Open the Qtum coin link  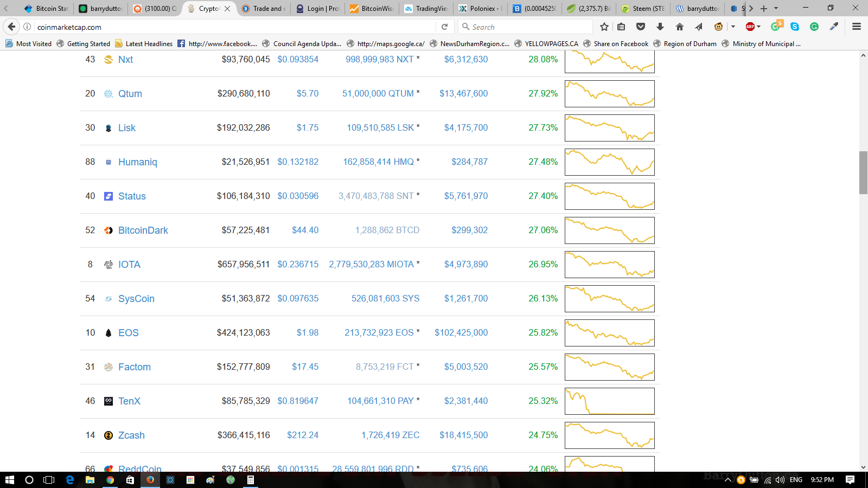[x=130, y=94]
